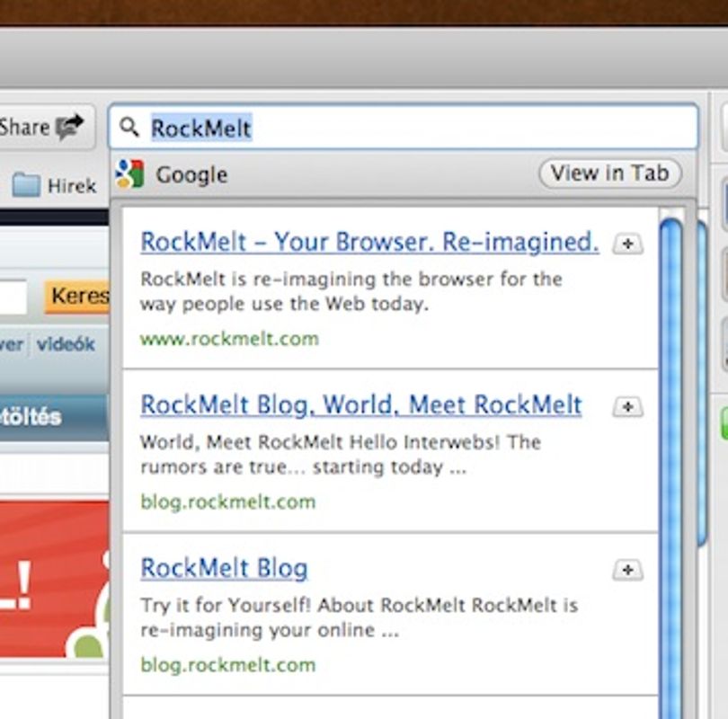Click View in Tab button
728x719 pixels.
point(610,173)
